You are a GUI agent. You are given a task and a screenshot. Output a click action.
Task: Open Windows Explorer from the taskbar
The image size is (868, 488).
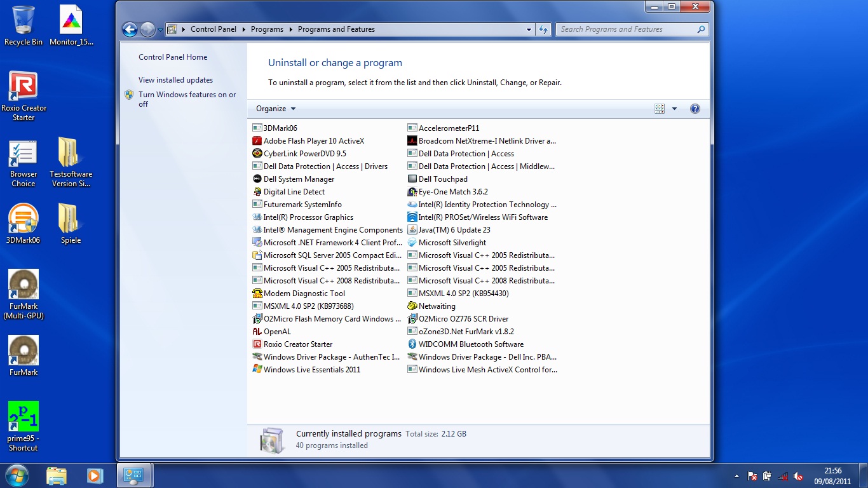click(57, 475)
